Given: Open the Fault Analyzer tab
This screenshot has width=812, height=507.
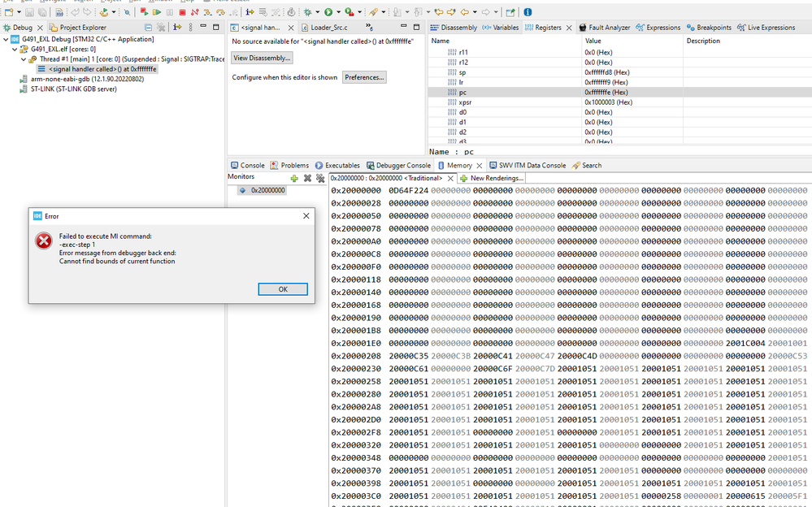Looking at the screenshot, I should [605, 28].
